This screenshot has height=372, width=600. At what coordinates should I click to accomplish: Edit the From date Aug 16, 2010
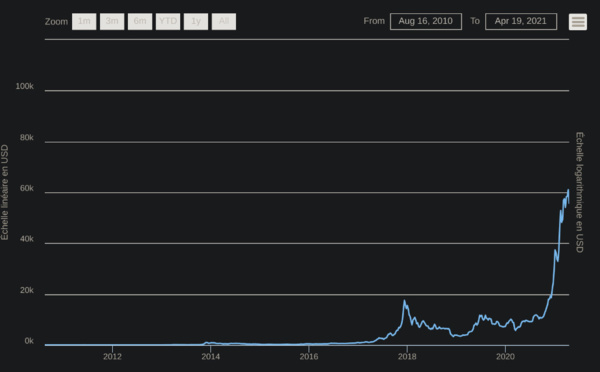coord(426,21)
